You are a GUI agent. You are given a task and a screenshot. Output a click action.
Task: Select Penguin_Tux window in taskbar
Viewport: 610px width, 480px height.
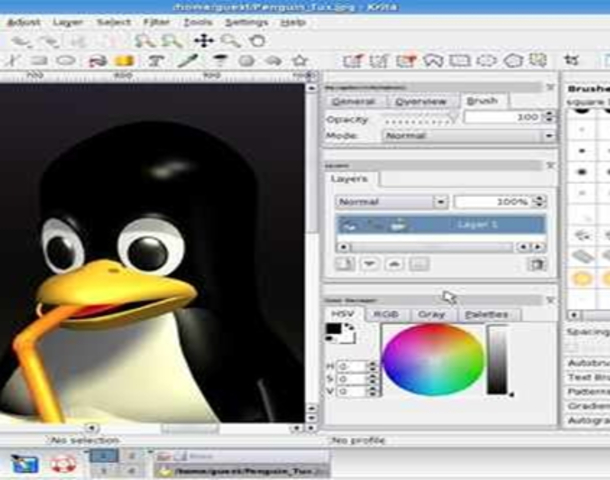(242, 471)
